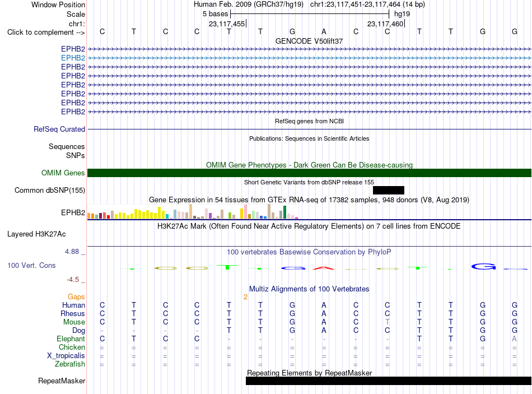The height and width of the screenshot is (394, 532).
Task: Click base A in the chr1 sequence row
Action: (x=324, y=31)
